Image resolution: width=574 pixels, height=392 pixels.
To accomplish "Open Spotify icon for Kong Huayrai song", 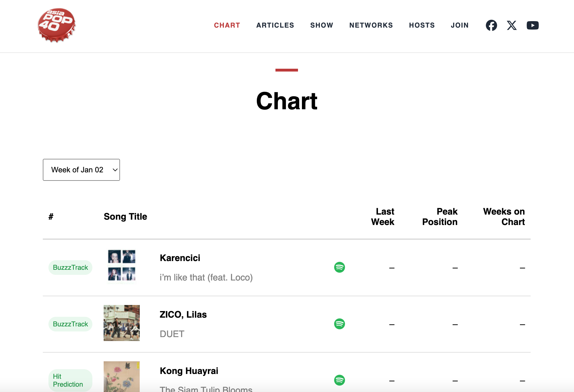I will 339,380.
